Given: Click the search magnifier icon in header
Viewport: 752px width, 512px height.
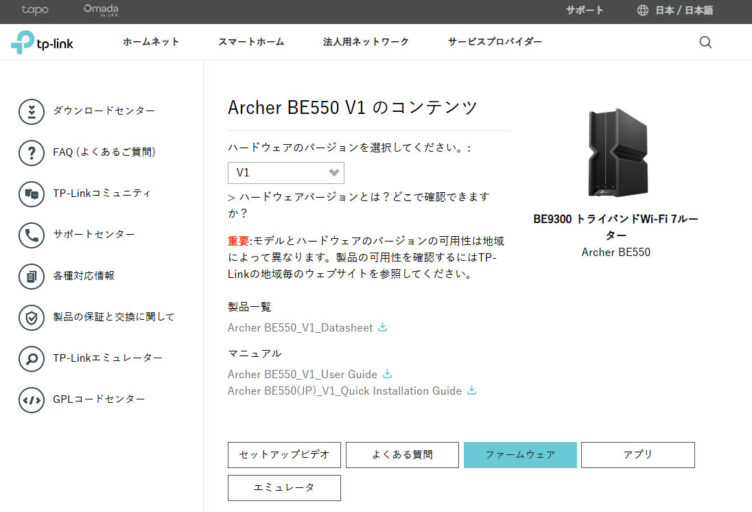Looking at the screenshot, I should pos(705,42).
